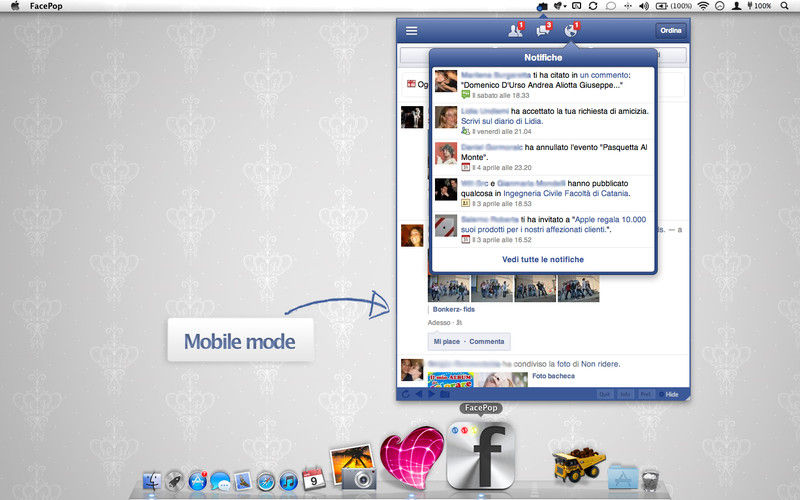Click the Hide button in FacePop footer
Image resolution: width=800 pixels, height=500 pixels.
tap(669, 394)
